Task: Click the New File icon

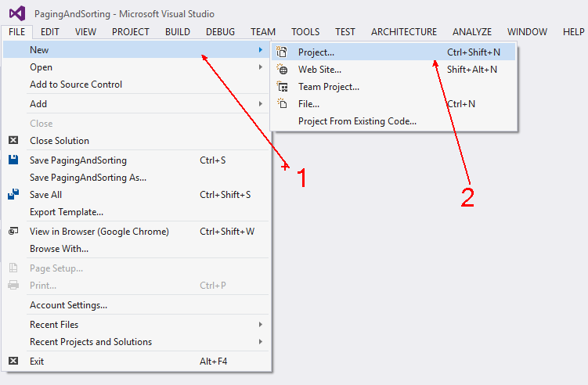Action: click(283, 104)
